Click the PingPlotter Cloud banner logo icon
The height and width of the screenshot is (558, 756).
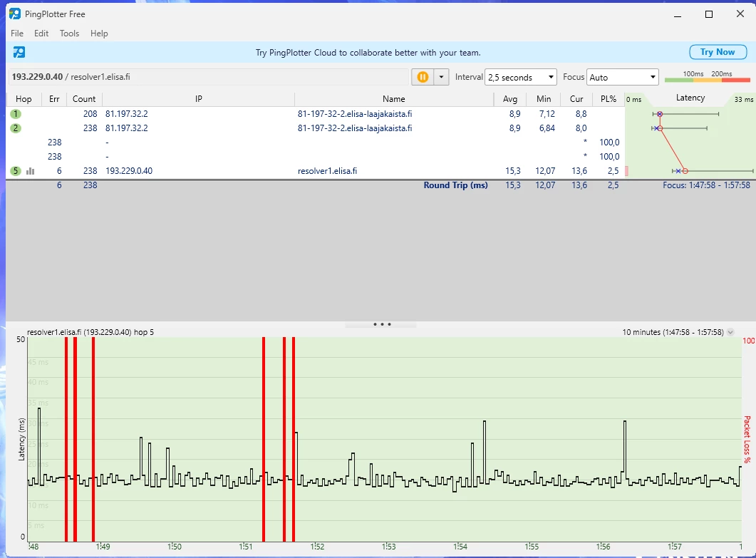[19, 52]
